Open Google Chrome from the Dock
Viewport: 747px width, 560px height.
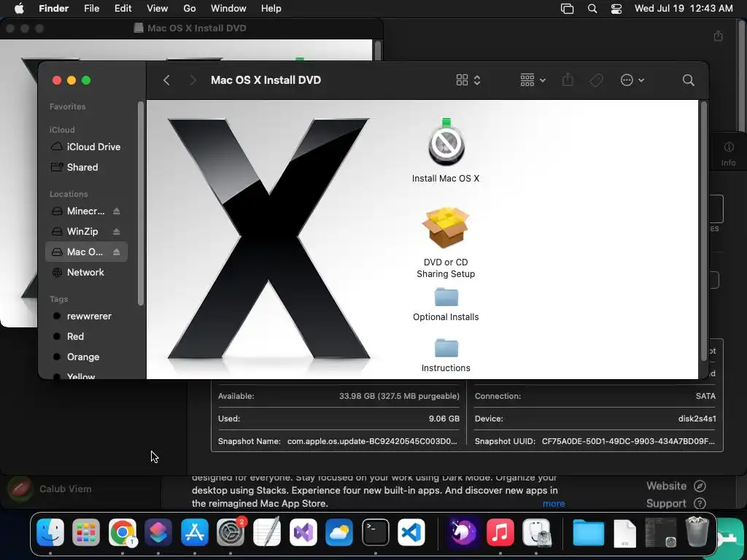coord(123,532)
